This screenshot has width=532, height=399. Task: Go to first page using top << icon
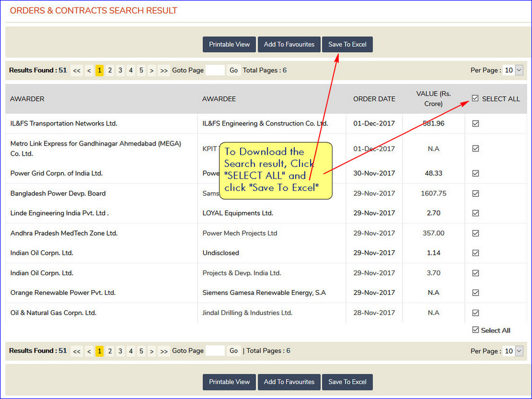77,71
